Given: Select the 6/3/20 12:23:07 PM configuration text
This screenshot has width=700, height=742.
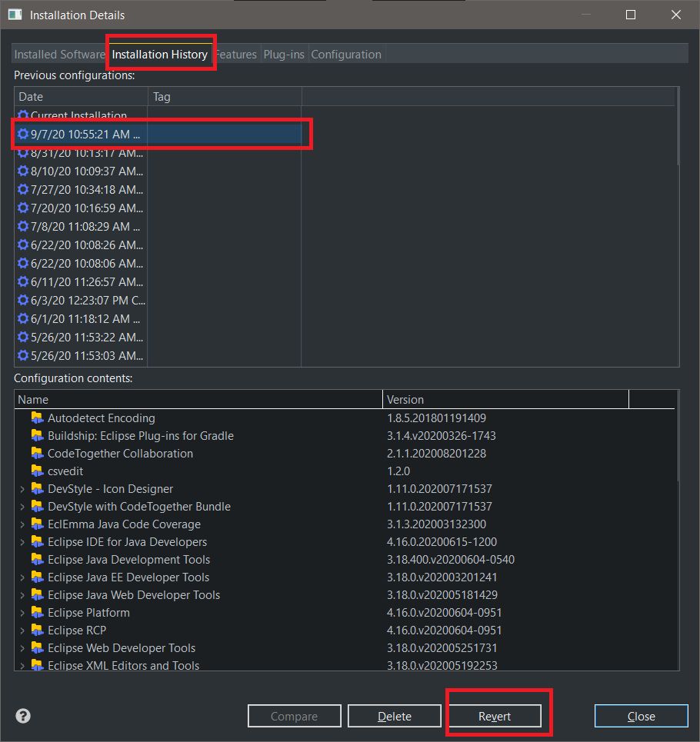Looking at the screenshot, I should point(88,300).
